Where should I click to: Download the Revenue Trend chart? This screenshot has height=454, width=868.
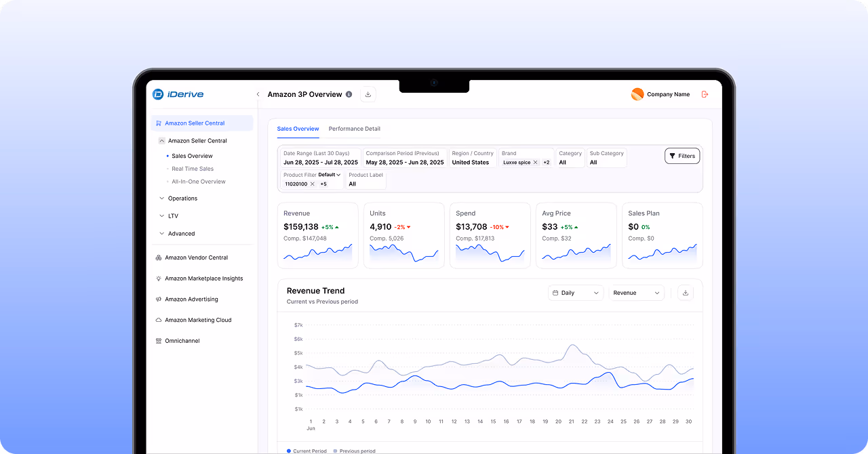coord(685,293)
